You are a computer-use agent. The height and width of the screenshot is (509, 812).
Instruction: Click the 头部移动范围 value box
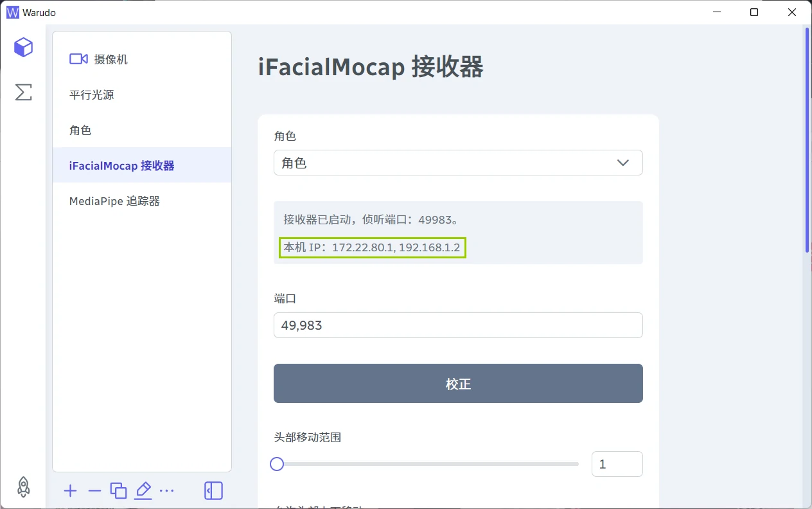click(x=617, y=464)
